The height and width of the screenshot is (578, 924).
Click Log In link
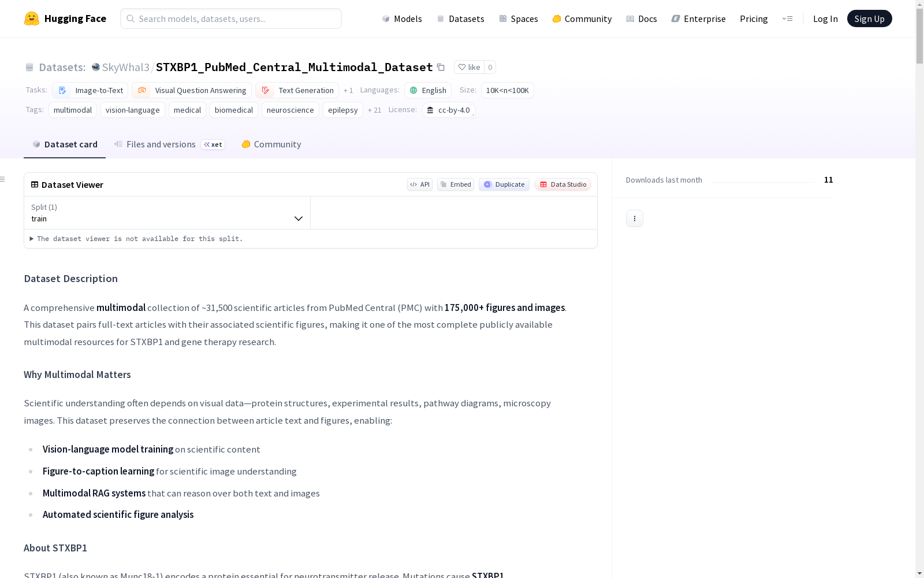click(825, 18)
